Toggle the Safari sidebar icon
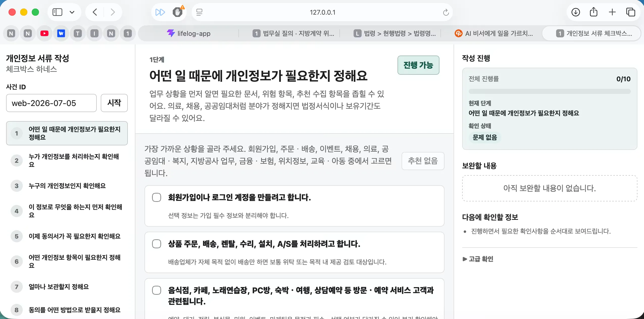The image size is (644, 319). [x=57, y=12]
